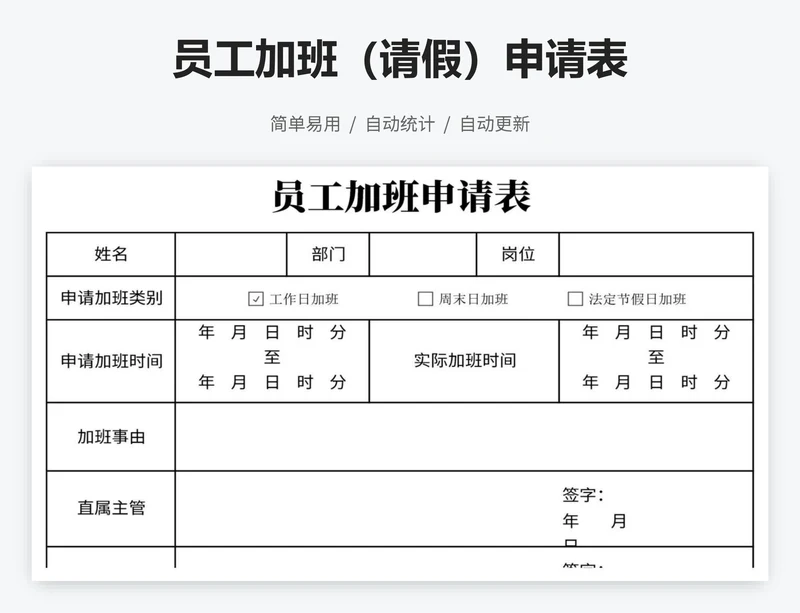Click the 法定节假日加班 option label
Image resolution: width=800 pixels, height=613 pixels.
[x=637, y=299]
